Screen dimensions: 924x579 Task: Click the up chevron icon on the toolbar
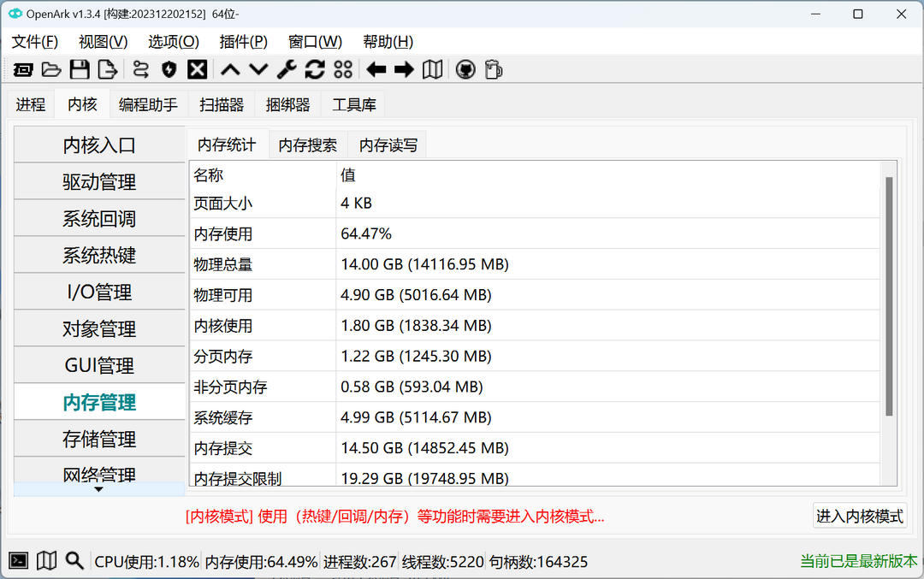pos(229,69)
